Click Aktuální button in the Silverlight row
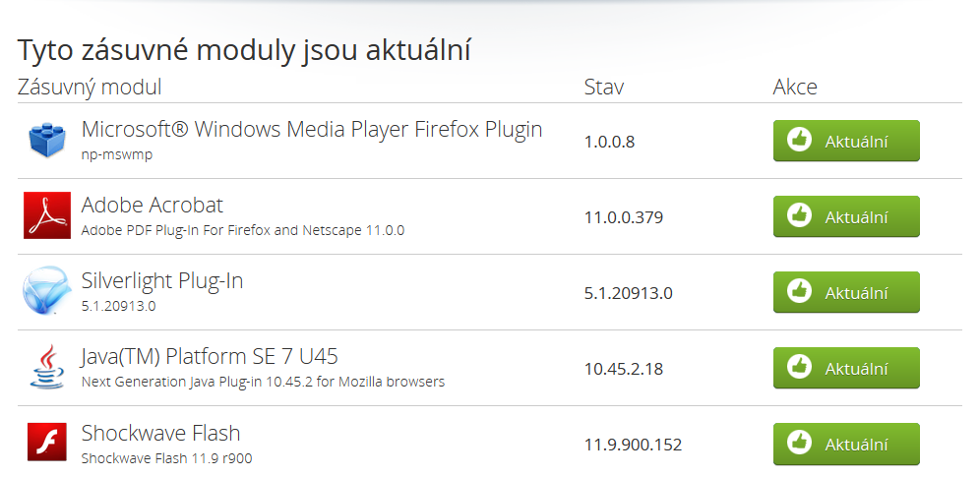980x477 pixels. click(846, 292)
